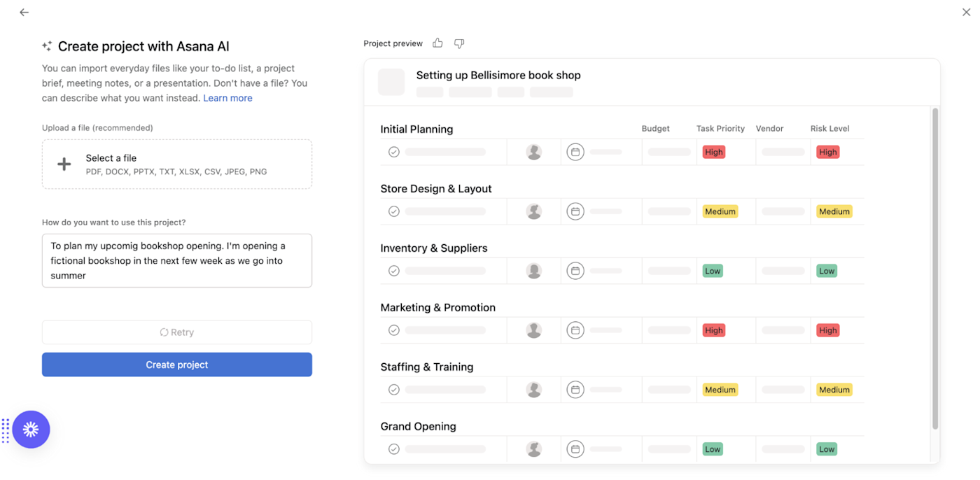
Task: Click the Staffing & Training section heading
Action: coord(427,367)
